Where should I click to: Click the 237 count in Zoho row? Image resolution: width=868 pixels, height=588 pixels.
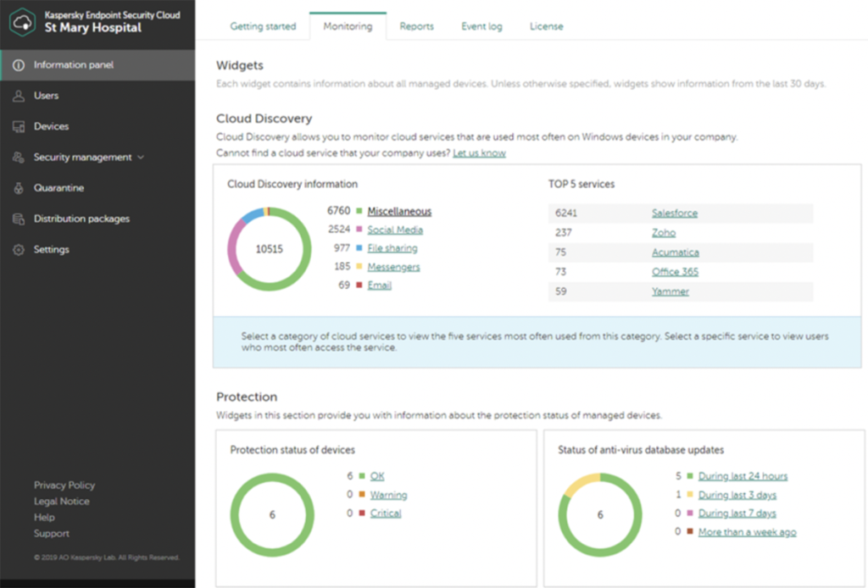[563, 232]
